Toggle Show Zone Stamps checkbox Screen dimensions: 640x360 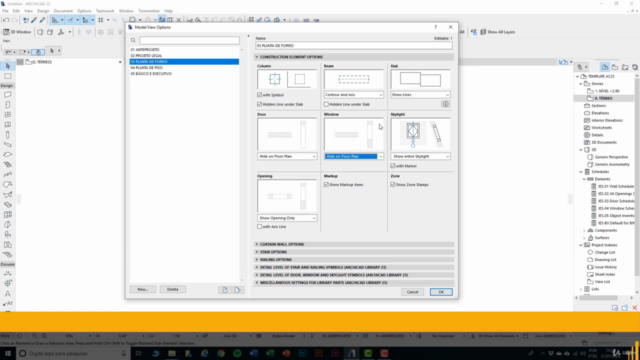click(393, 185)
